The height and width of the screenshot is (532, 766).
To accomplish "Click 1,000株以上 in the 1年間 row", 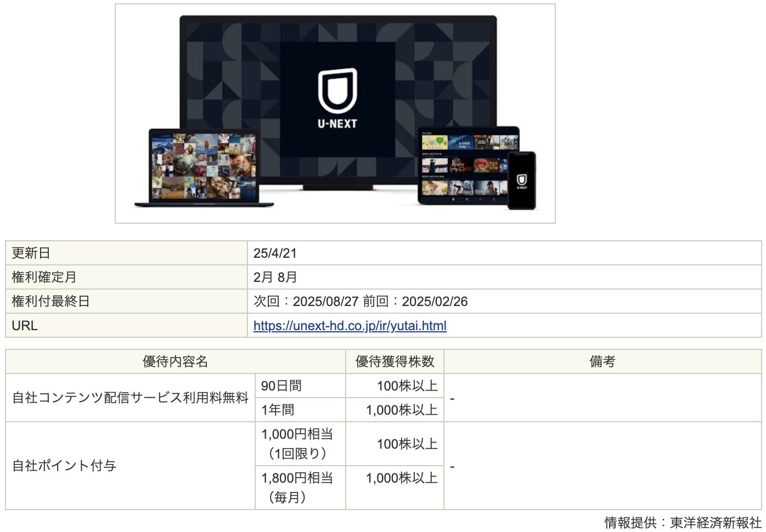I will (x=402, y=410).
